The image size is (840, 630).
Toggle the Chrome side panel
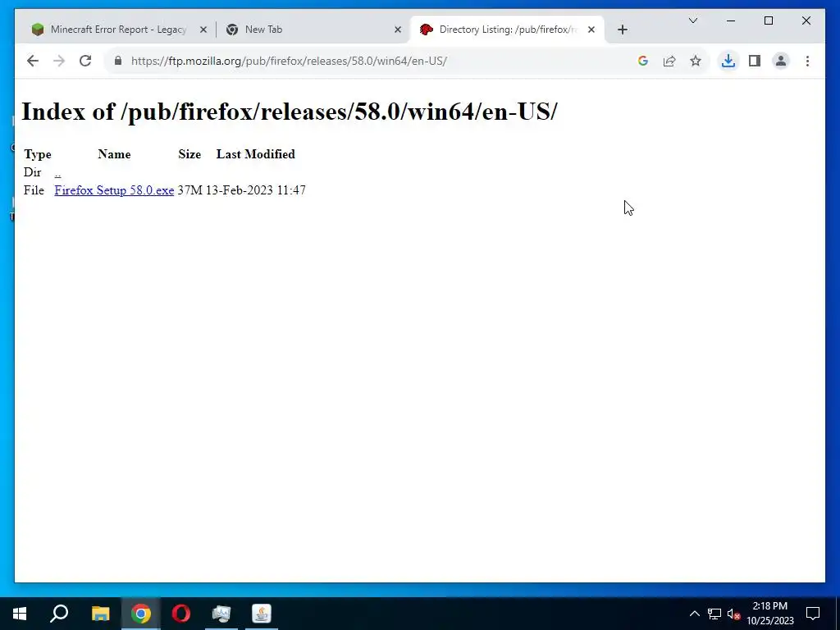click(x=755, y=61)
